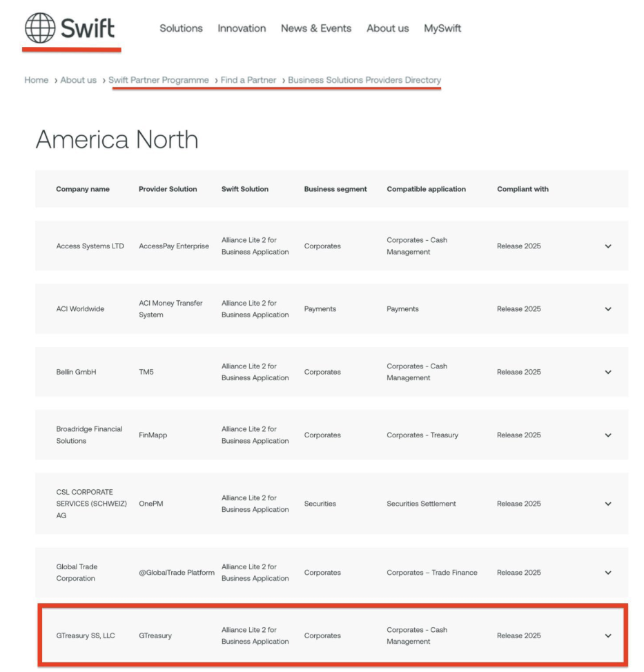Screen dimensions: 644x672
Task: Expand the Bellin GmbH row
Action: tap(608, 372)
